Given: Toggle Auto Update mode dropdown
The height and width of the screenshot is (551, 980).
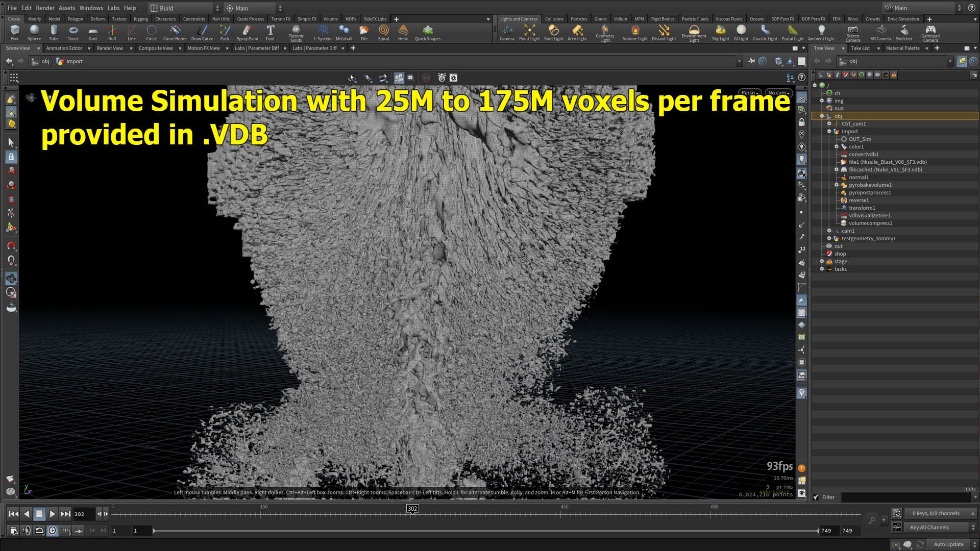Looking at the screenshot, I should coord(953,544).
